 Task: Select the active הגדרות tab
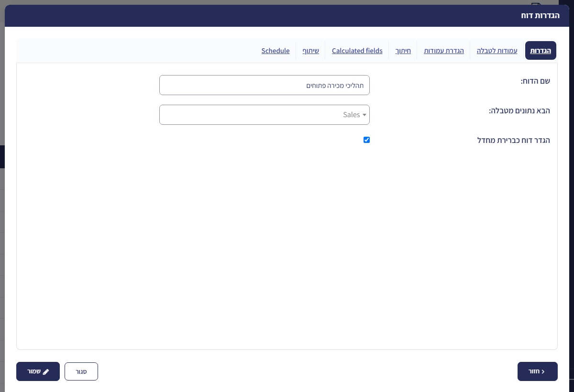541,51
